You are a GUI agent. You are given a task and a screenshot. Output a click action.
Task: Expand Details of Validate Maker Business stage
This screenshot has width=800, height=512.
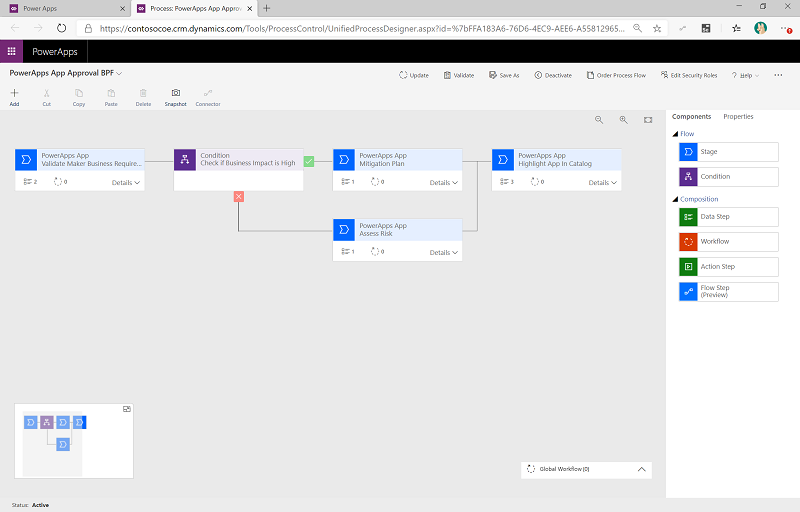pyautogui.click(x=126, y=183)
